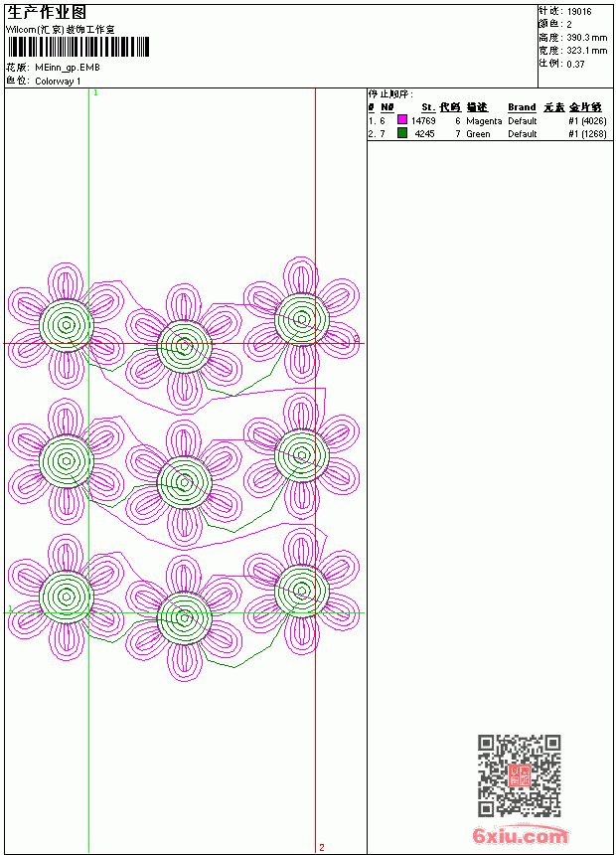The height and width of the screenshot is (855, 616).
Task: Select the MEinn_gp.EMB file name text
Action: pos(68,69)
